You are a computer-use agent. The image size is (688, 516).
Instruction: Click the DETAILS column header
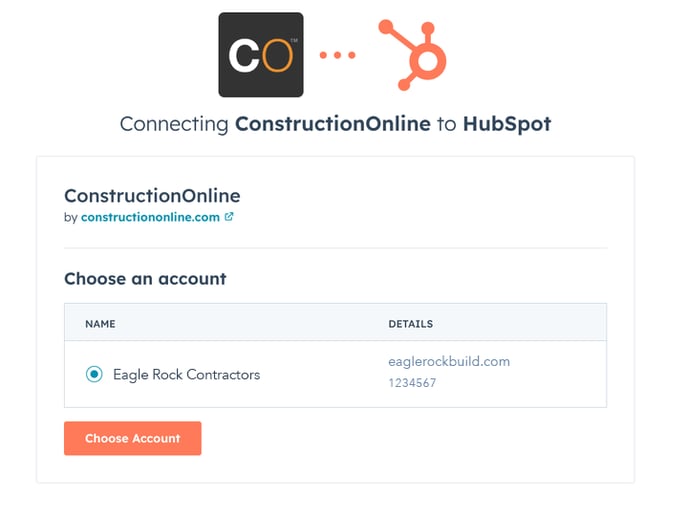(x=410, y=324)
